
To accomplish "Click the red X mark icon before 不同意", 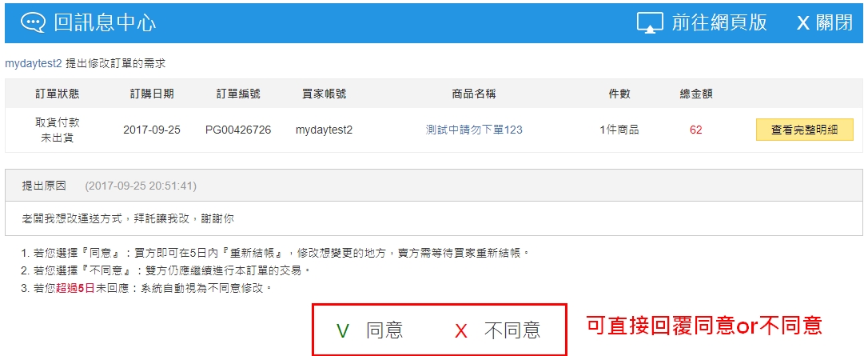I will click(x=460, y=332).
